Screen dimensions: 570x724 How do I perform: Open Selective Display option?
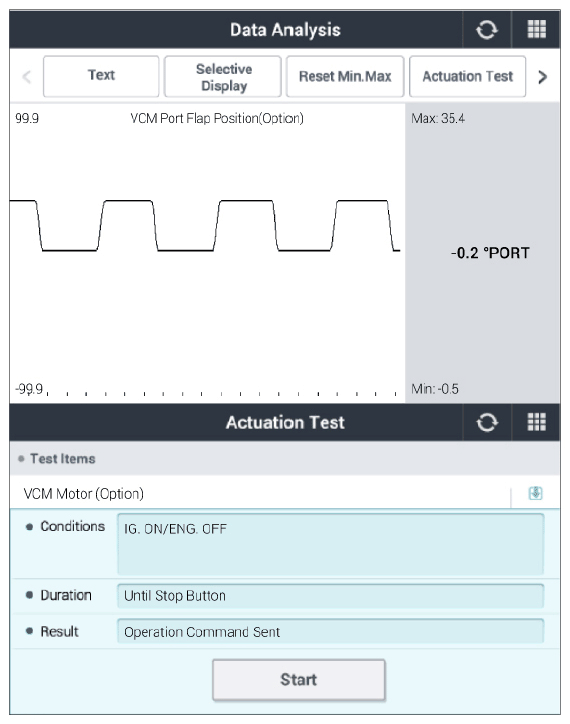click(223, 76)
